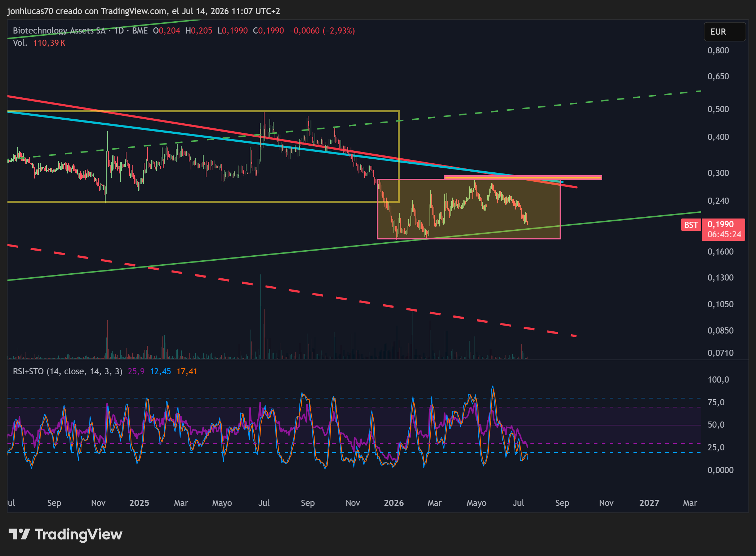Click the BST symbol price tag

(691, 225)
